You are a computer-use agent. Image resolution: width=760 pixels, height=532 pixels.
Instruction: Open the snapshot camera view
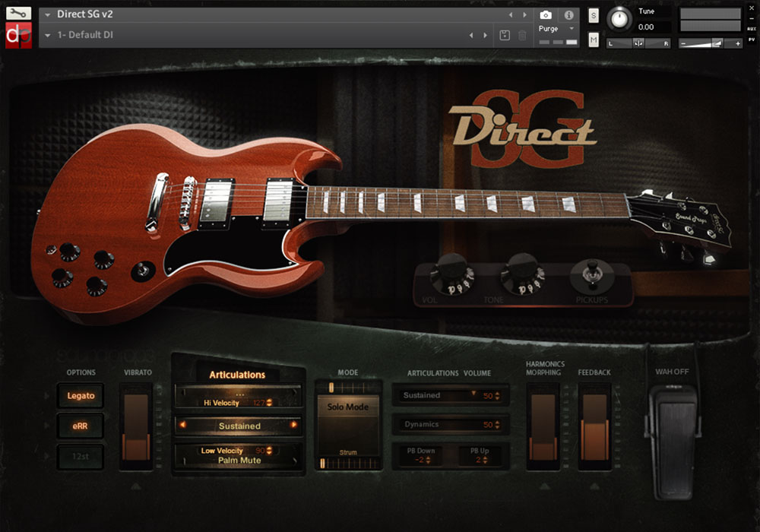[546, 15]
